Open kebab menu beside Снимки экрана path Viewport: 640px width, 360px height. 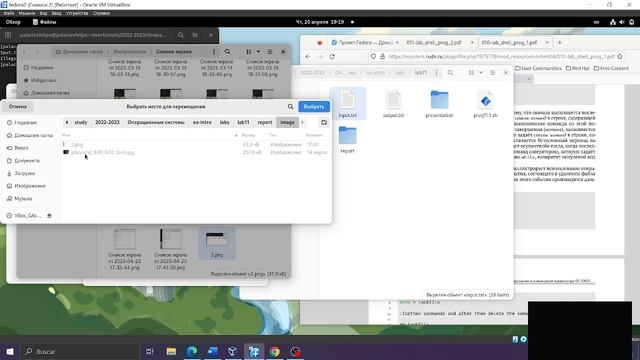[213, 52]
